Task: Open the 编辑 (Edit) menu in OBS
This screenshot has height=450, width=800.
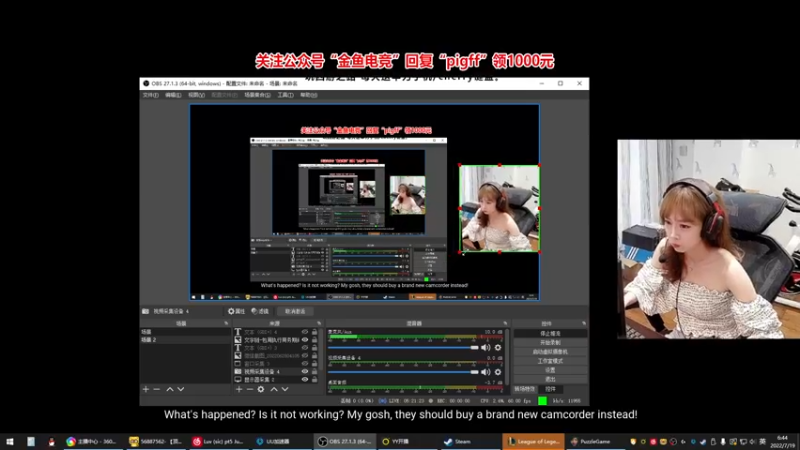Action: pos(173,95)
